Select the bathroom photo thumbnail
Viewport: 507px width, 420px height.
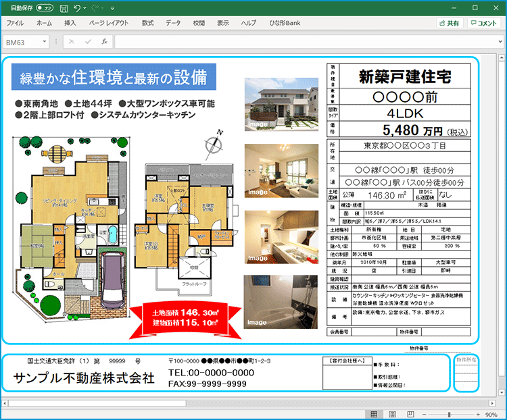(x=281, y=302)
